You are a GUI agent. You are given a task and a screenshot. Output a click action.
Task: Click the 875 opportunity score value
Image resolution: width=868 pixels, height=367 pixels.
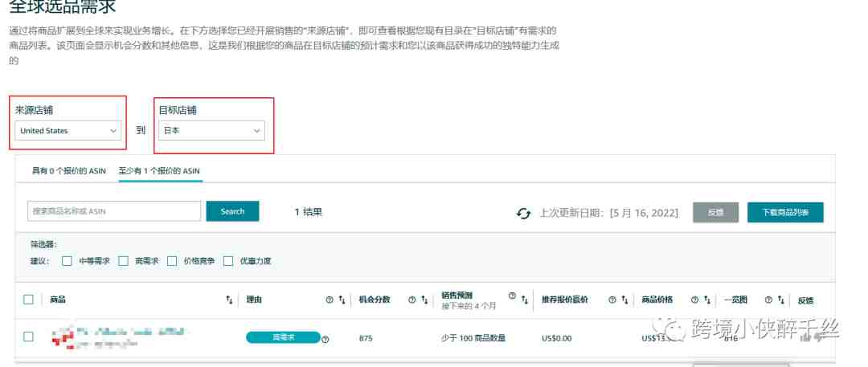366,337
